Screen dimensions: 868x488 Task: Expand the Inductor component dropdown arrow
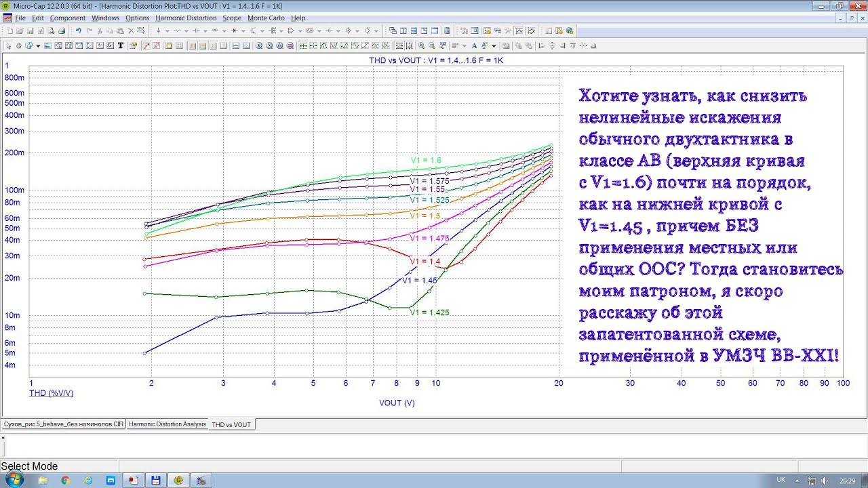[224, 31]
